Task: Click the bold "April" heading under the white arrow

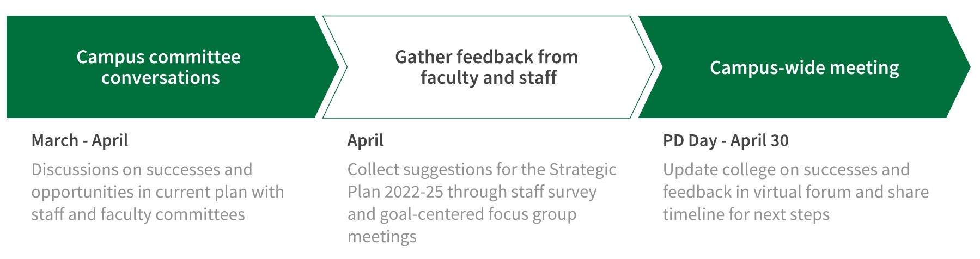Action: point(365,141)
